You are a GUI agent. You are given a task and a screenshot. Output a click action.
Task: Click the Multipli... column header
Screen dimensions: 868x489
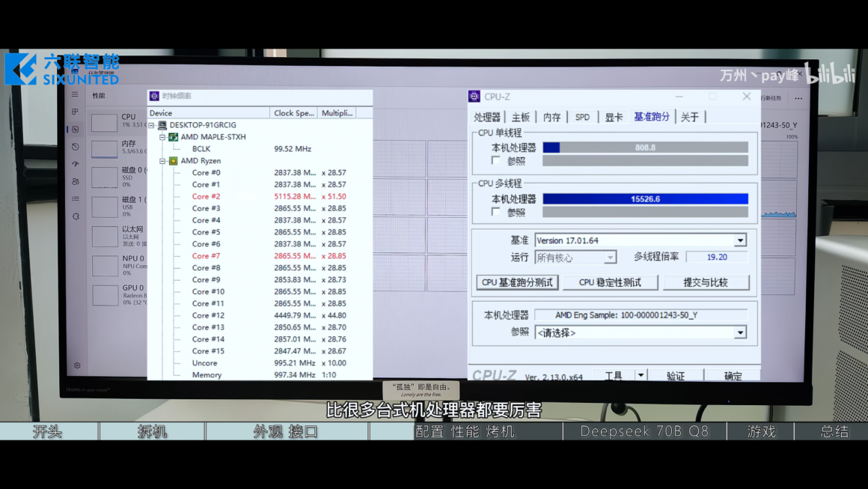coord(337,113)
